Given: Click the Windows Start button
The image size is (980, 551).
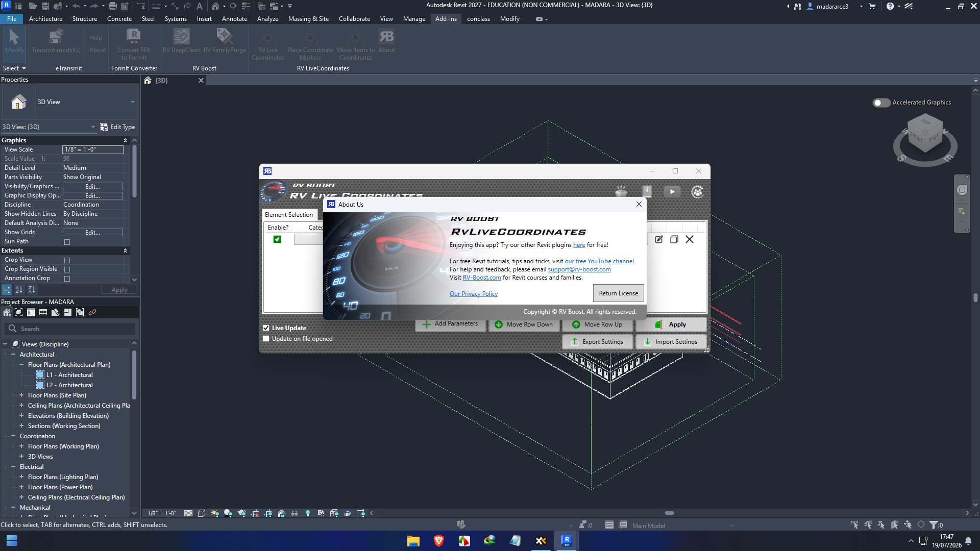Looking at the screenshot, I should click(x=12, y=540).
